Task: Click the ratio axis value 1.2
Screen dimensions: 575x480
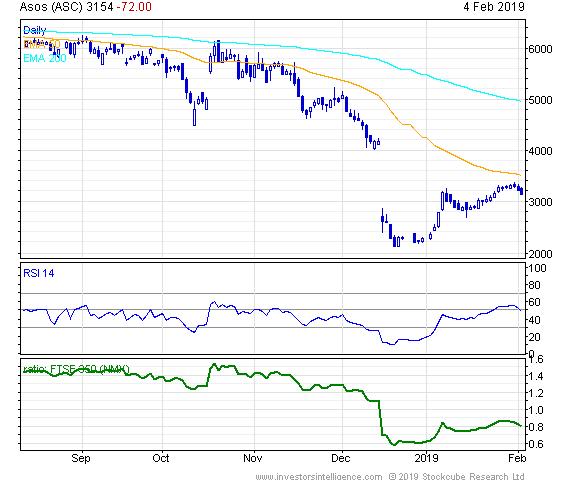Action: coord(535,393)
